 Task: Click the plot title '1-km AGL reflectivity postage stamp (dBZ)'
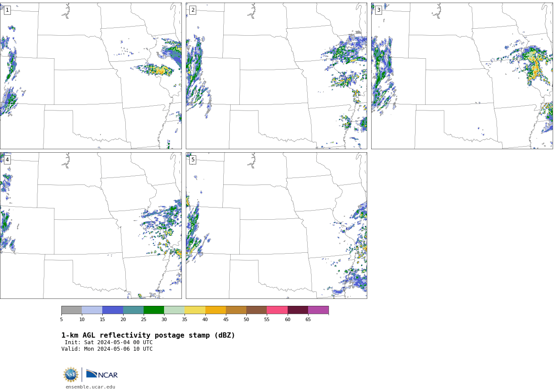(x=148, y=335)
